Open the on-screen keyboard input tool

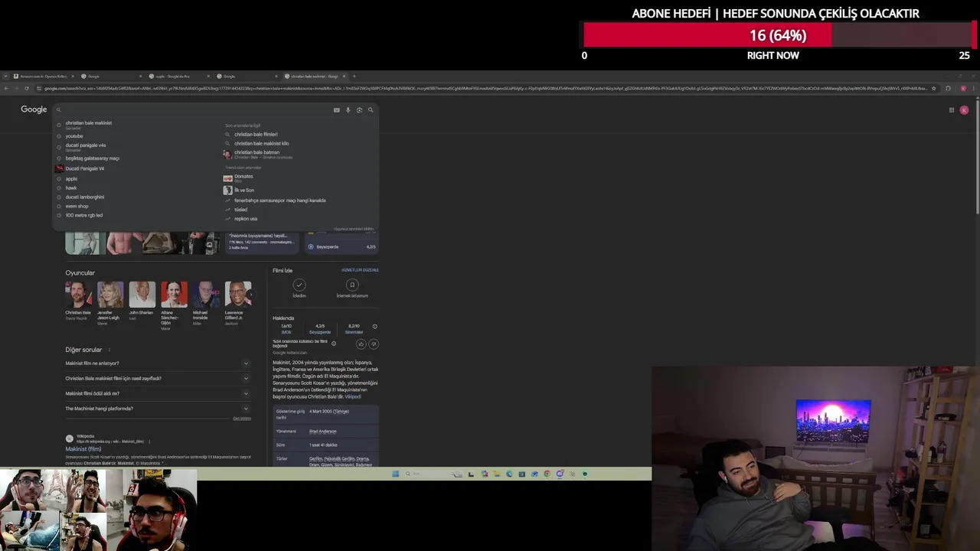pyautogui.click(x=336, y=110)
